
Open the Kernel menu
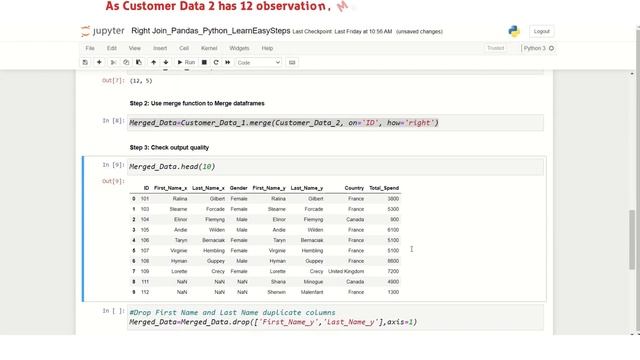pyautogui.click(x=209, y=48)
